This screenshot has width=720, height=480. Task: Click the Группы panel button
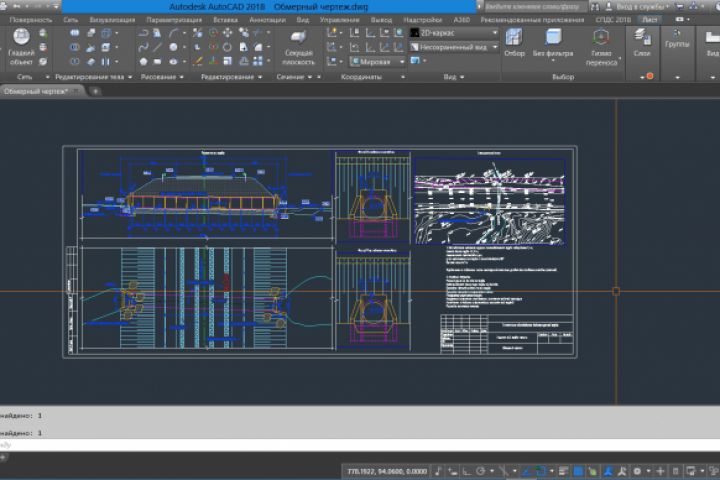pos(677,42)
